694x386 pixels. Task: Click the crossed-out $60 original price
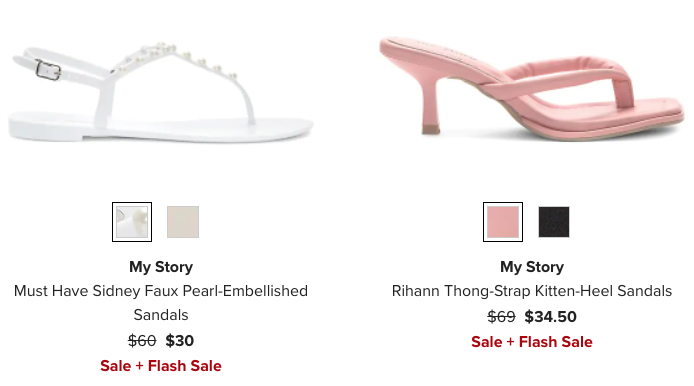(x=142, y=340)
